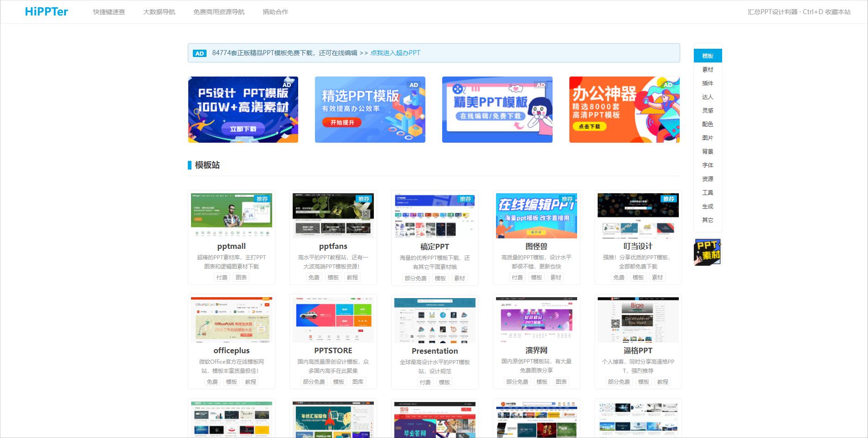Click the 免费 tag under pptfans
This screenshot has width=868, height=438.
point(314,277)
